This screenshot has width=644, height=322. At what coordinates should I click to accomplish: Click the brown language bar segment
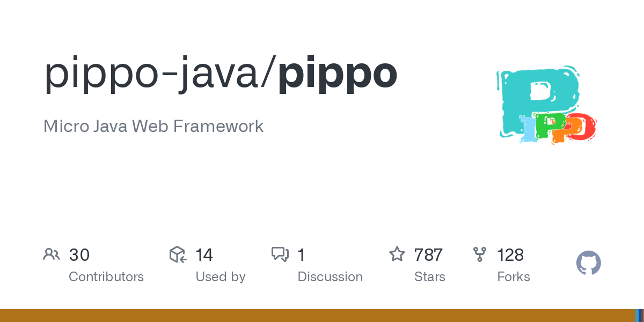(317, 316)
